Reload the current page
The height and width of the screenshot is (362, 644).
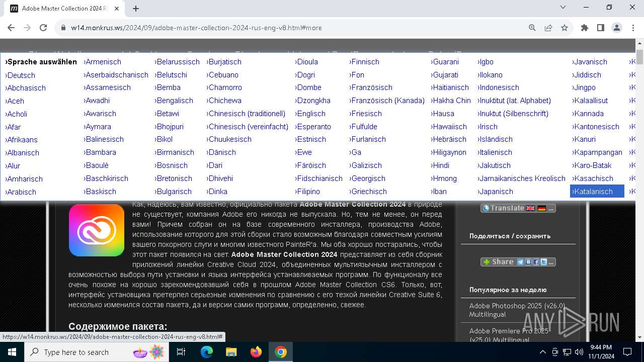43,28
